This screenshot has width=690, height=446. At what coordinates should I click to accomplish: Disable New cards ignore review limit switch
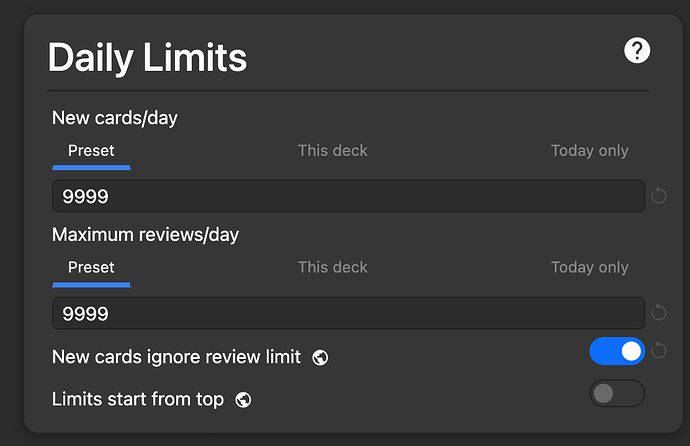(617, 351)
